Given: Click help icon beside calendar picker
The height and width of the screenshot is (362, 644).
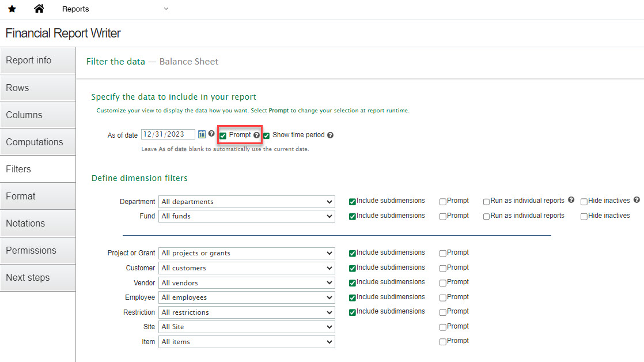Looking at the screenshot, I should (x=211, y=134).
